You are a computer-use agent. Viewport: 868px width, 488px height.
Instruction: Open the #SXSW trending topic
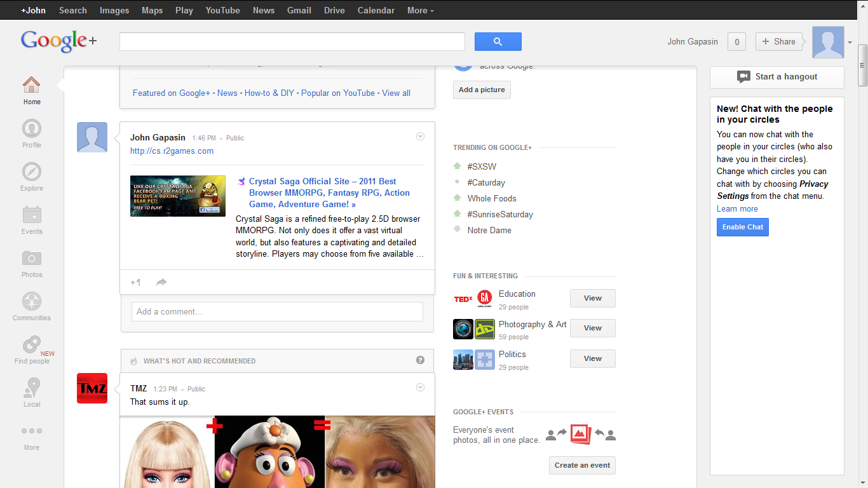point(482,166)
